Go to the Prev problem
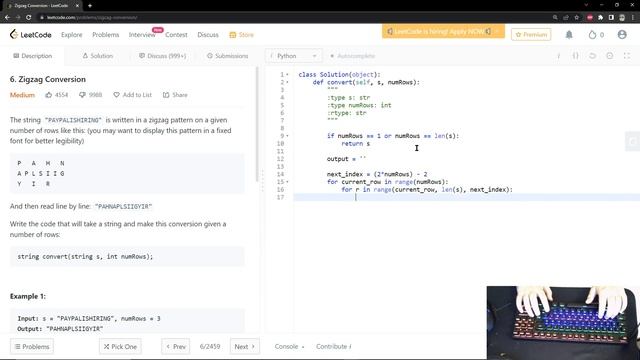Image resolution: width=640 pixels, height=360 pixels. [176, 347]
